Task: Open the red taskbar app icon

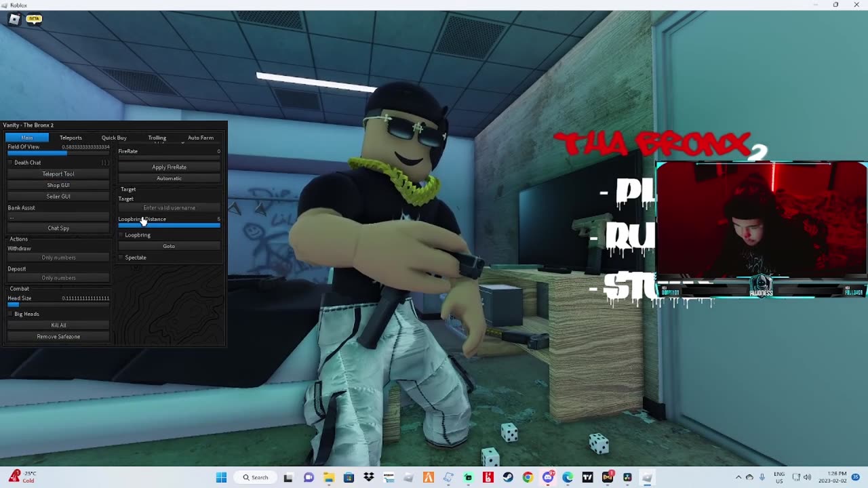Action: pyautogui.click(x=488, y=478)
